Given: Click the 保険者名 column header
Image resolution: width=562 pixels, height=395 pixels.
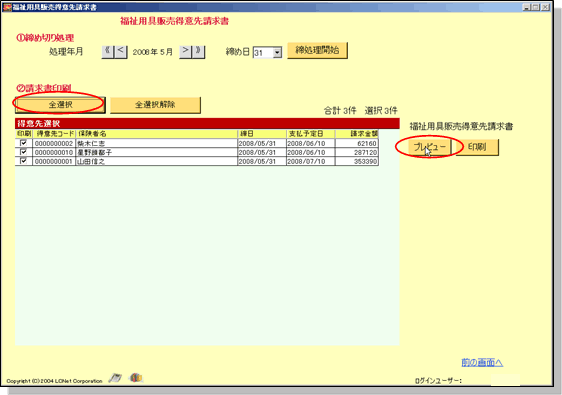Looking at the screenshot, I should [157, 134].
